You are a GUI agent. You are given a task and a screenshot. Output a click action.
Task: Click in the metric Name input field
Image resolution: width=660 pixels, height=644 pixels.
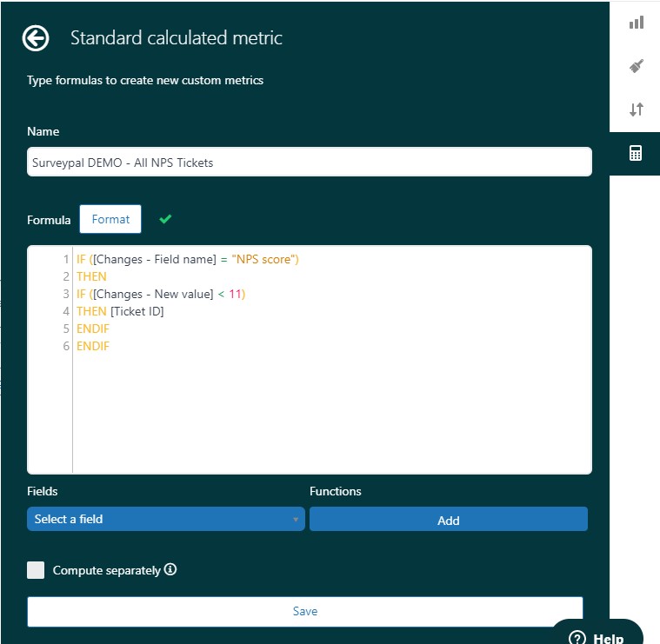click(x=309, y=162)
